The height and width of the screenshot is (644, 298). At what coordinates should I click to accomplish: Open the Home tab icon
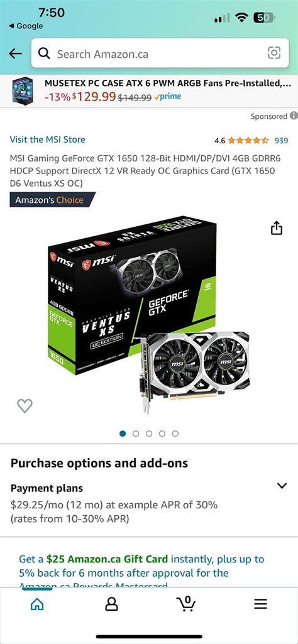coord(37,604)
